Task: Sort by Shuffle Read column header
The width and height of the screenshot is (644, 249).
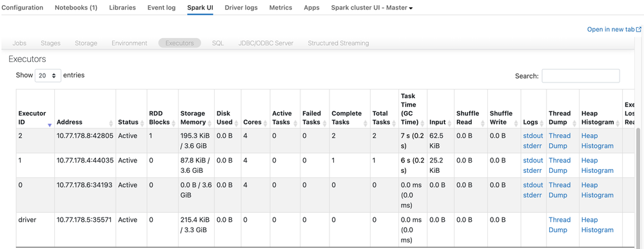Action: (x=470, y=109)
